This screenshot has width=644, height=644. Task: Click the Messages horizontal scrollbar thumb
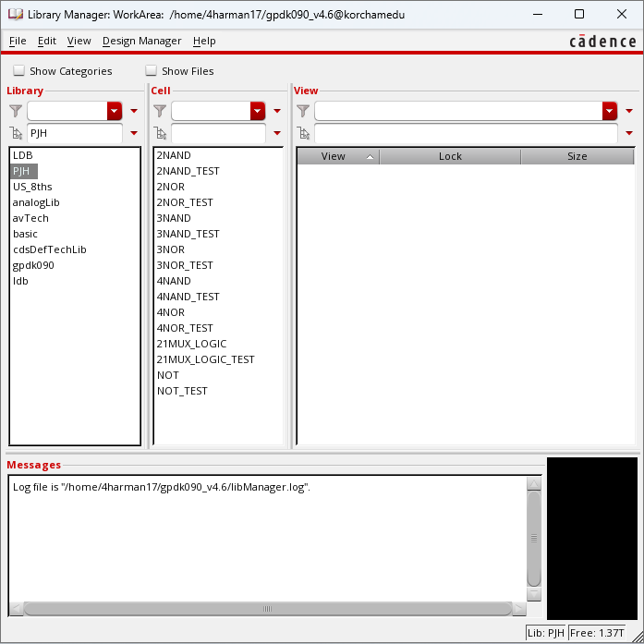(267, 609)
